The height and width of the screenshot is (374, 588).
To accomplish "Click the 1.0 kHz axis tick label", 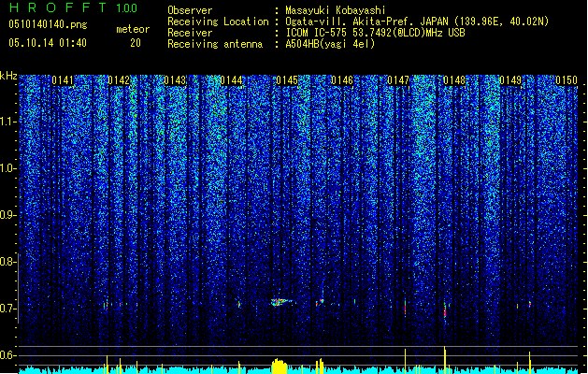I will pyautogui.click(x=7, y=168).
